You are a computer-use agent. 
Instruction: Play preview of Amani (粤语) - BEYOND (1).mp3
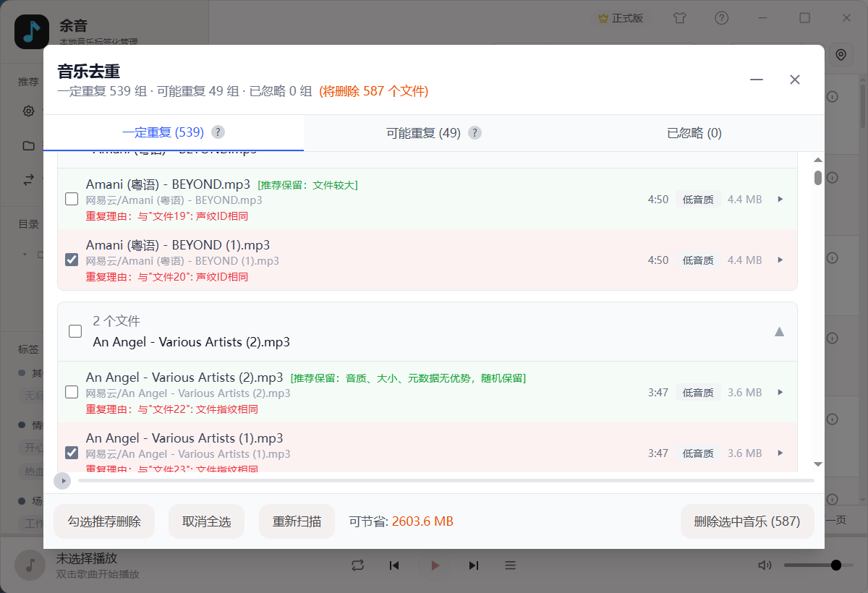[780, 260]
